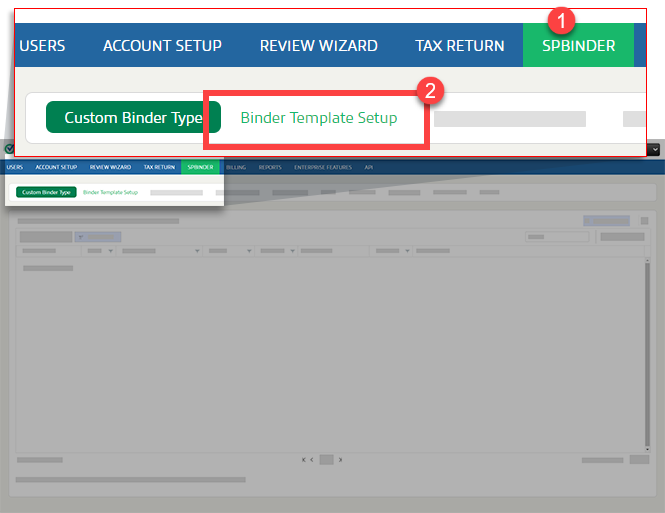Go to previous page of the grid
Image resolution: width=665 pixels, height=513 pixels.
312,460
